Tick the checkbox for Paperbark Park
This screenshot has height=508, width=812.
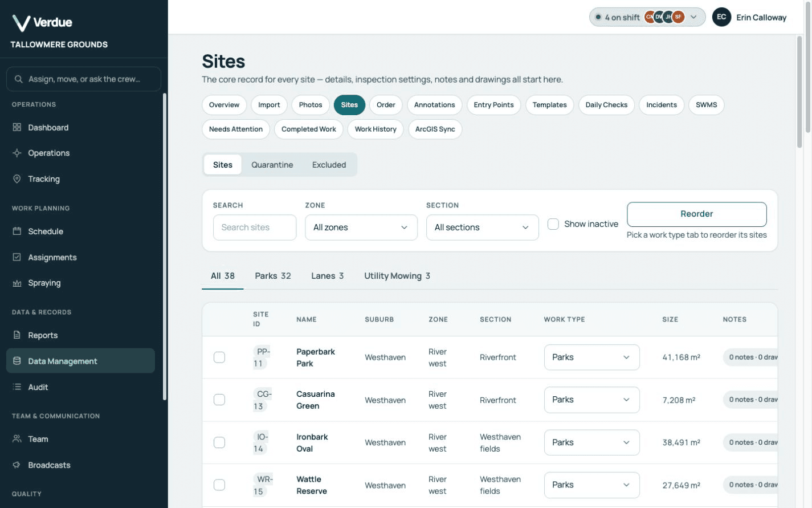[x=219, y=357]
